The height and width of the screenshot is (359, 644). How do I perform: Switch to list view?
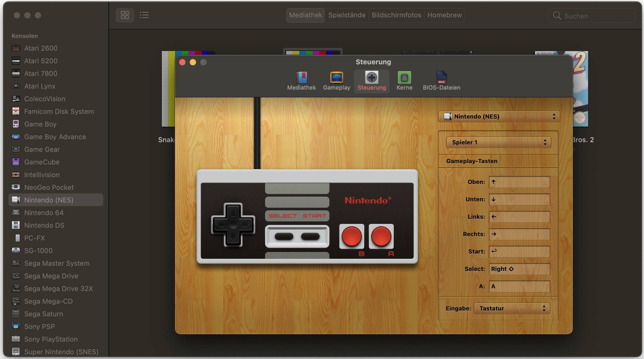(x=144, y=15)
